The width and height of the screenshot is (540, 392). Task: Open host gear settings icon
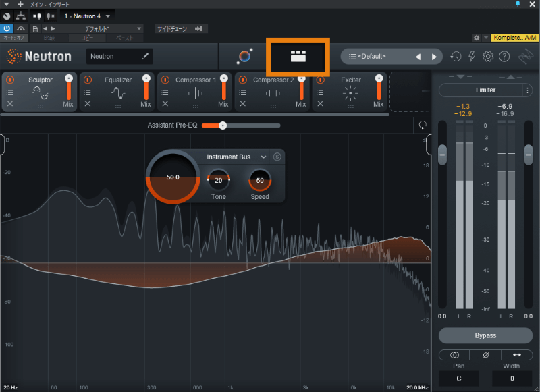pos(477,38)
